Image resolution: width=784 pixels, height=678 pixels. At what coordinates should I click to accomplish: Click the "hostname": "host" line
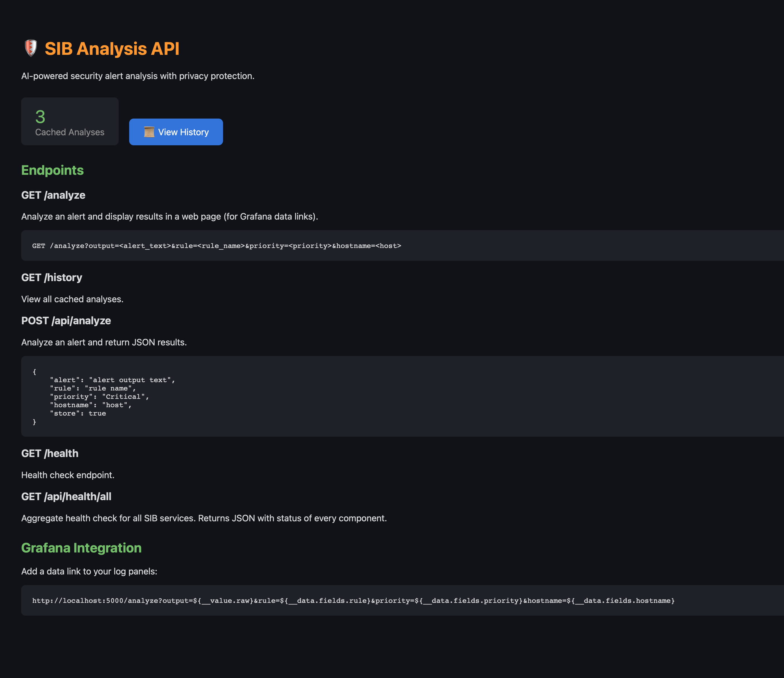pos(91,405)
